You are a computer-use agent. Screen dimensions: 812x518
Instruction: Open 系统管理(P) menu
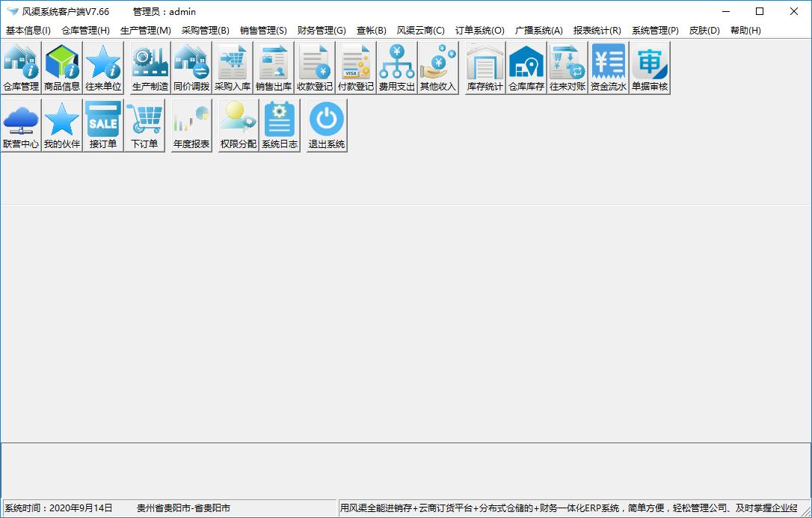pos(655,31)
